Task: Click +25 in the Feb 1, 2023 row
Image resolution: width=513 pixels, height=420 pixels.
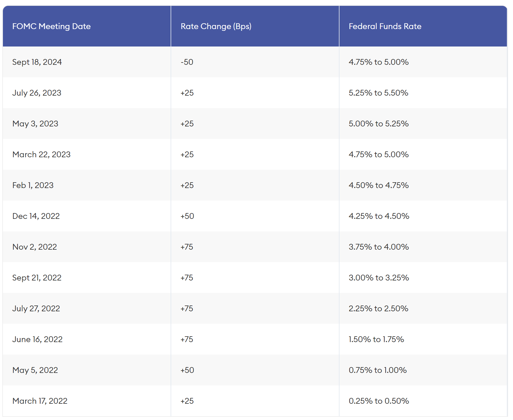Action: 187,185
